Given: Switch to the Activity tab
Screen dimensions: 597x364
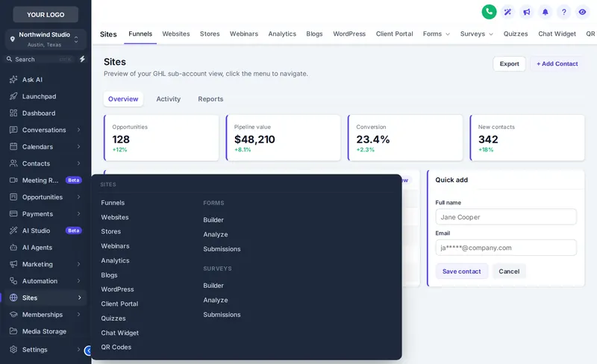Looking at the screenshot, I should coord(169,99).
